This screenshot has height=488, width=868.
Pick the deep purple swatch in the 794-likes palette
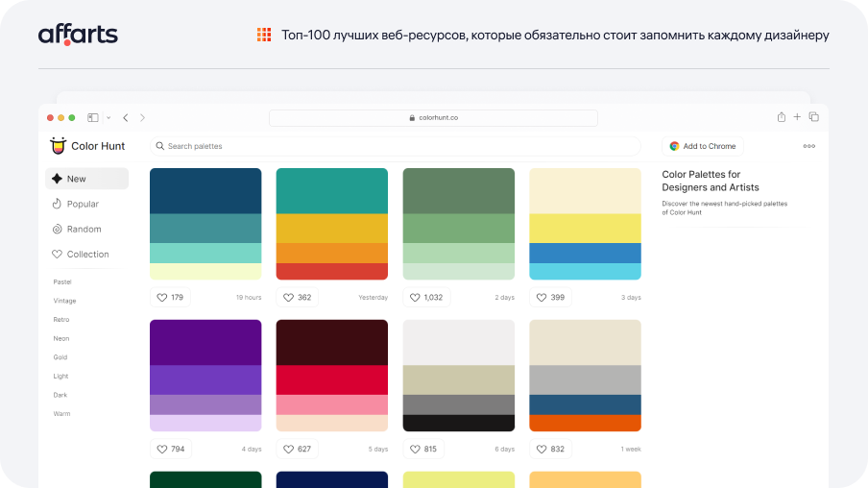[x=205, y=342]
